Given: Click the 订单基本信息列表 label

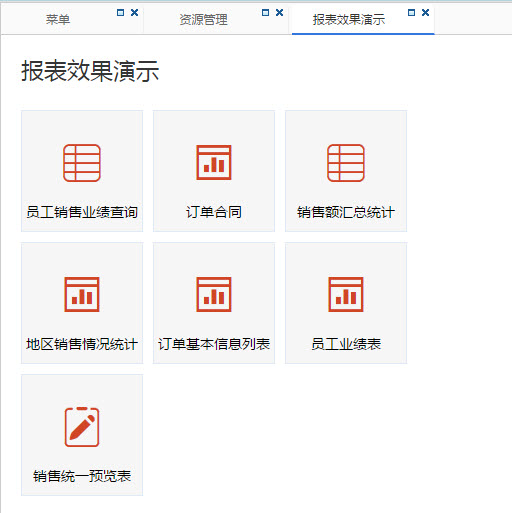Looking at the screenshot, I should point(214,344).
